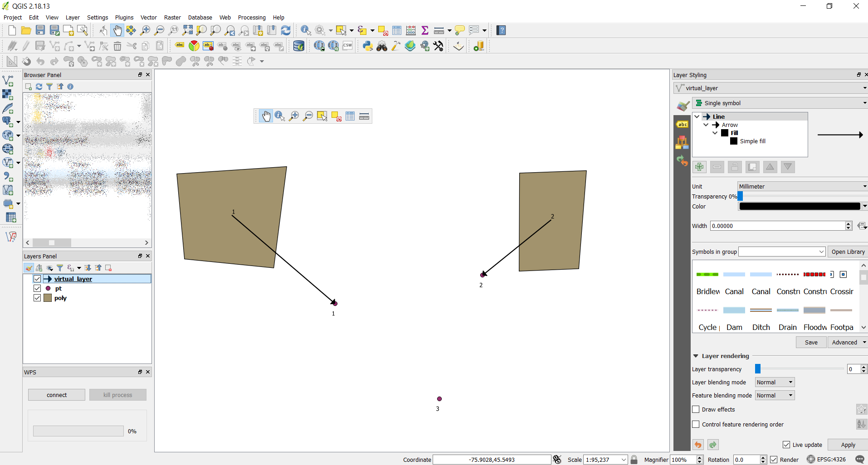
Task: Toggle the scale lock icon
Action: coord(634,460)
